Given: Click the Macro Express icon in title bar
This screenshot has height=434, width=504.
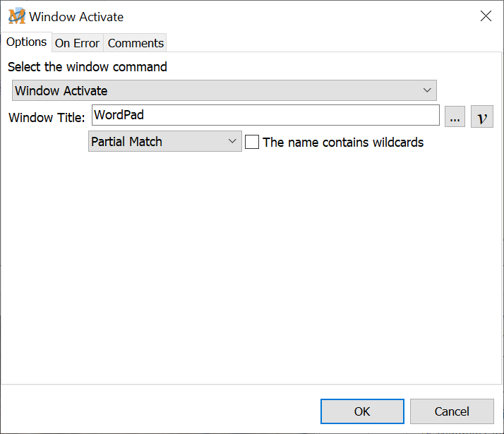Looking at the screenshot, I should 16,16.
